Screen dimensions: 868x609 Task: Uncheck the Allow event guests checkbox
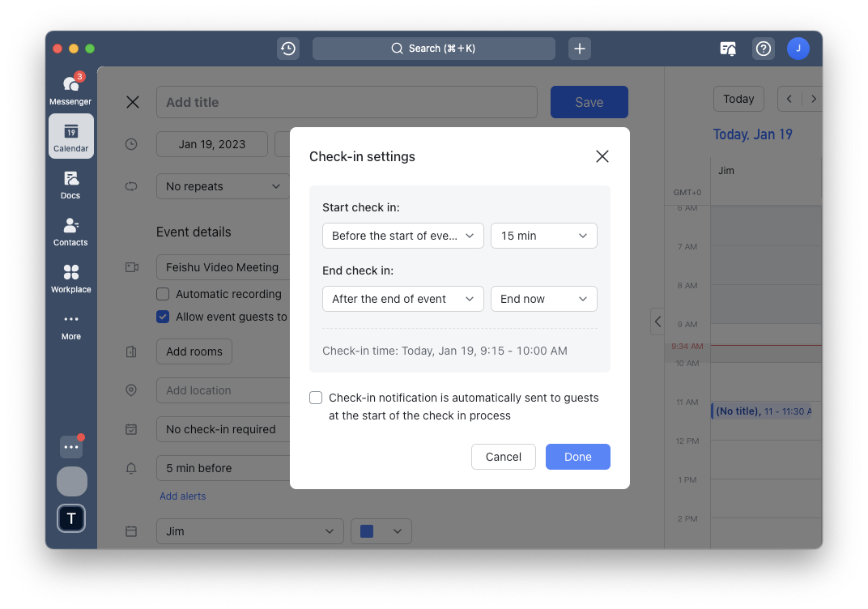(162, 317)
